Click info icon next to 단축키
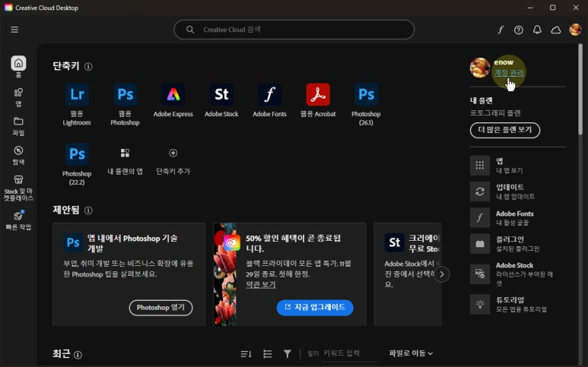This screenshot has width=588, height=367. (x=88, y=67)
